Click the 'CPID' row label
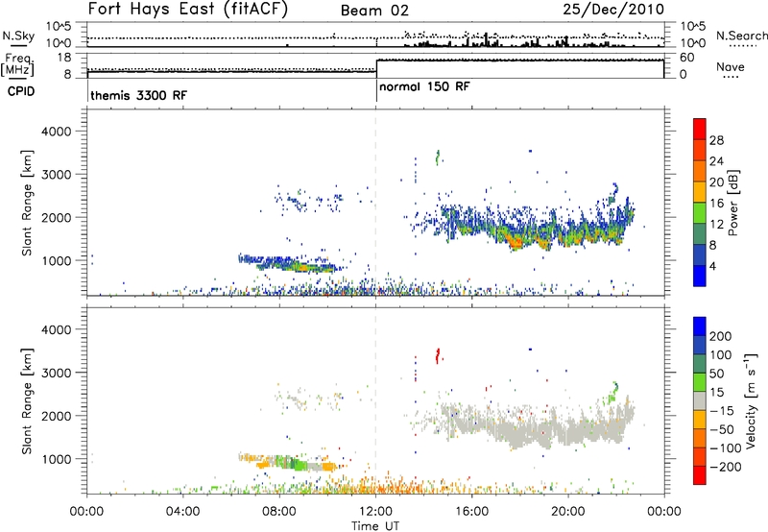768x532 pixels. pyautogui.click(x=21, y=91)
